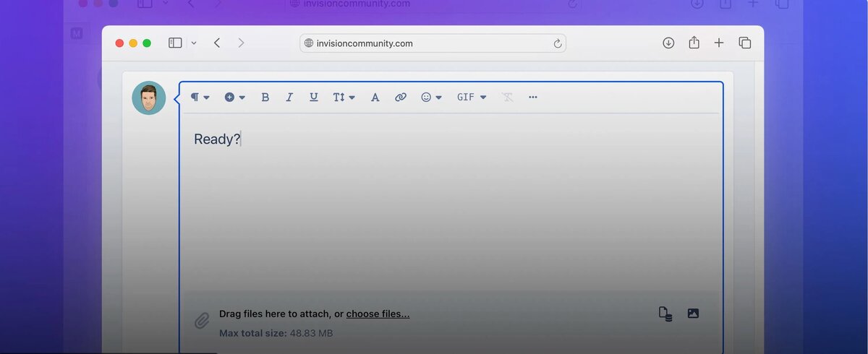Toggle Italic formatting in editor
This screenshot has height=354, width=868.
[289, 97]
